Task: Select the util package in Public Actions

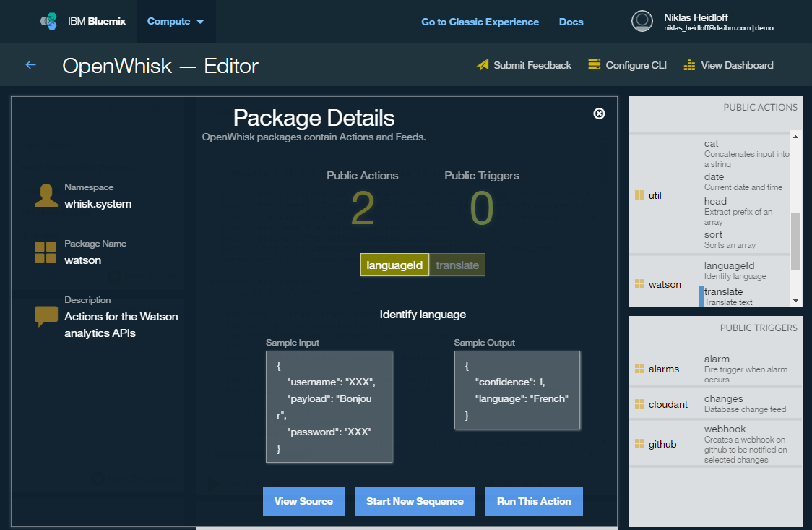Action: 655,195
